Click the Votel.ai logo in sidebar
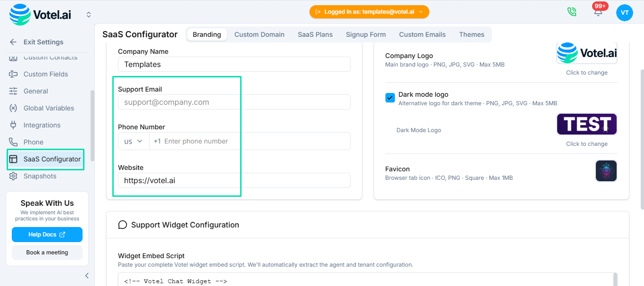Screen dimensions: 644x286 point(40,14)
